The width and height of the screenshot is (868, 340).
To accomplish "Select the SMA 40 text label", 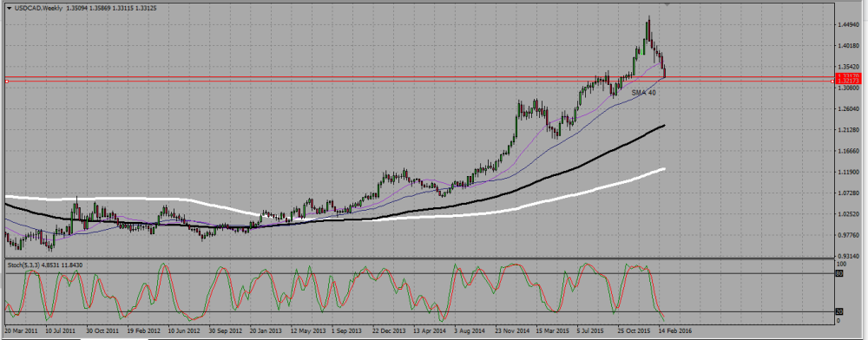I will (644, 93).
